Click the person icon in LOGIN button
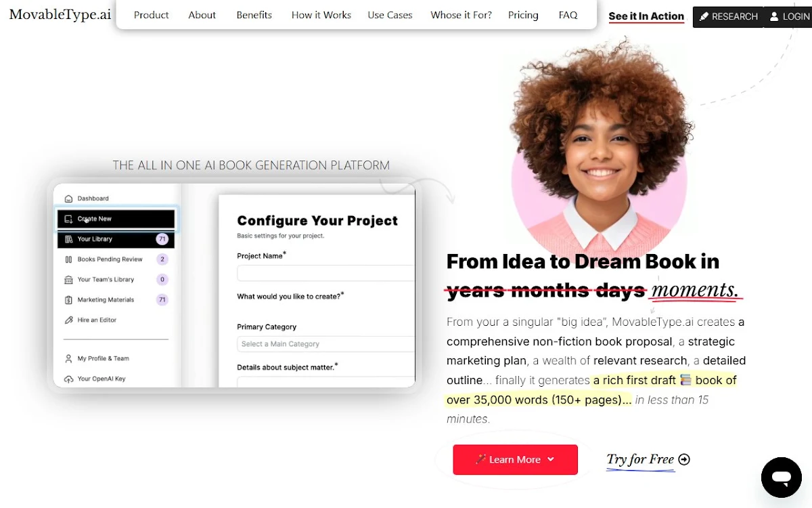 (x=775, y=16)
